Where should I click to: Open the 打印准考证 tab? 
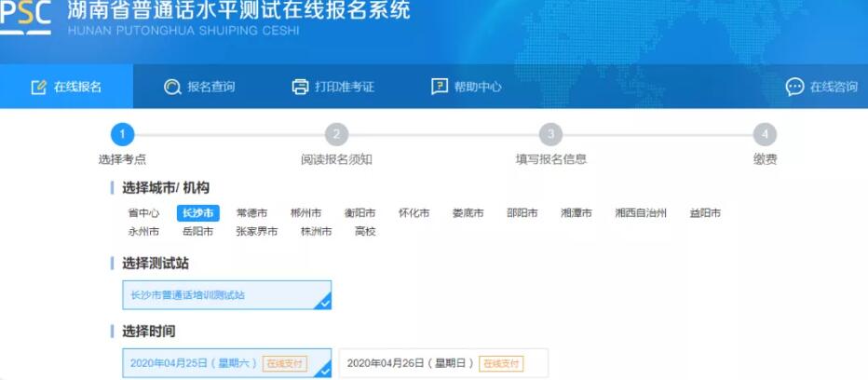333,87
